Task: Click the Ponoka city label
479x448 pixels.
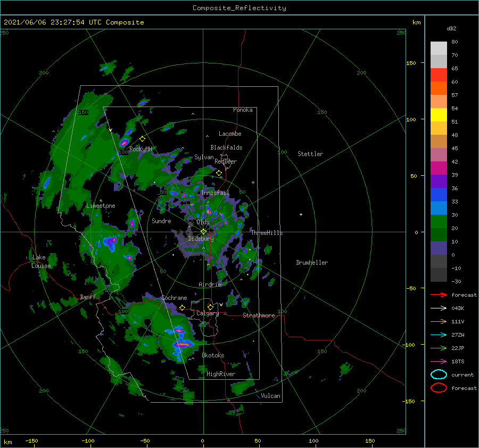Action: [x=243, y=110]
